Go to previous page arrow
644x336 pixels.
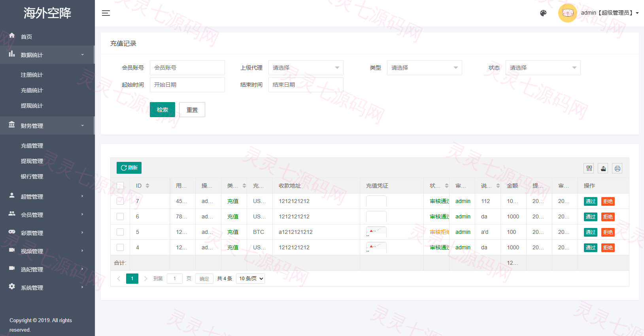119,279
